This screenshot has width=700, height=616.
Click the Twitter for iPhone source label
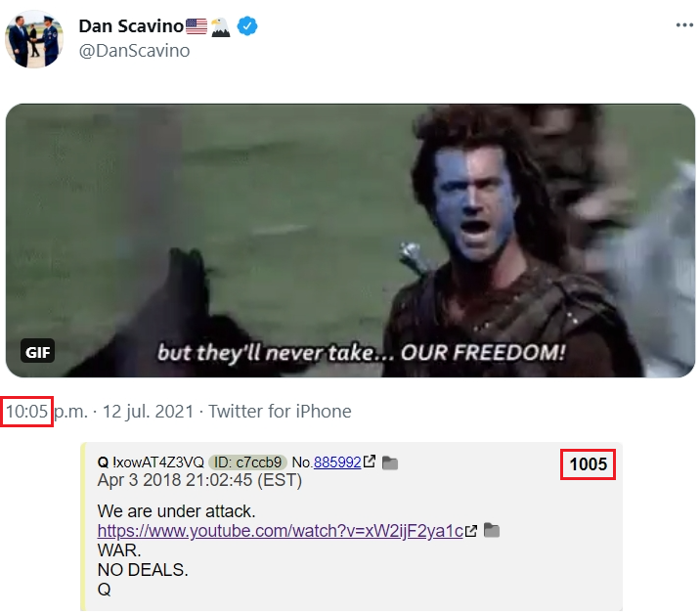tap(280, 411)
